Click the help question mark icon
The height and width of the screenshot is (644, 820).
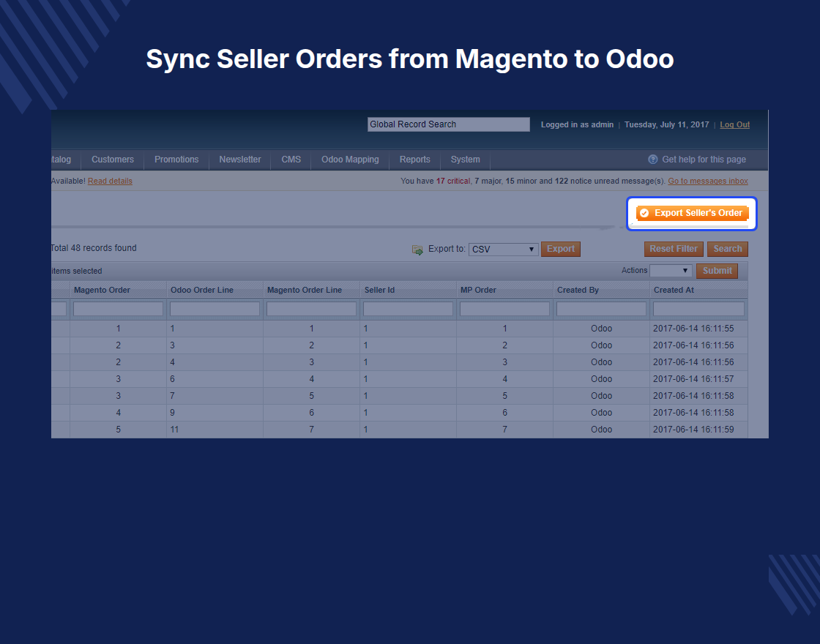[652, 160]
